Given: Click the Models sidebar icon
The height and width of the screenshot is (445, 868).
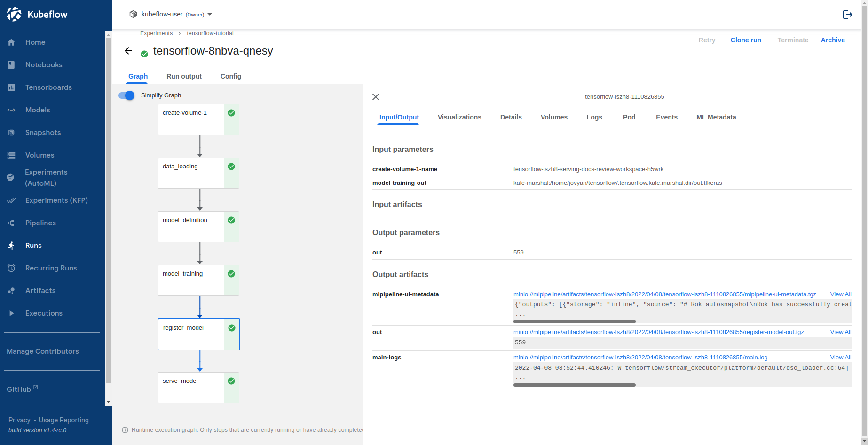Looking at the screenshot, I should 11,110.
